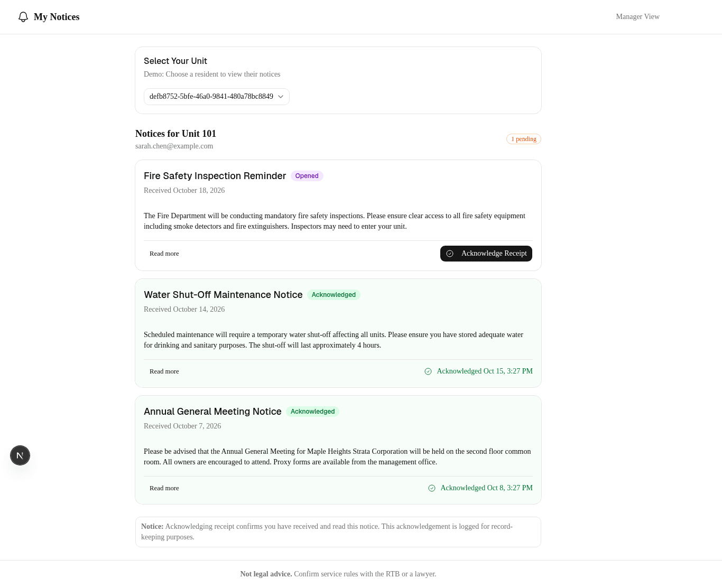The image size is (722, 588).
Task: Click the Notices for Unit 101 heading
Action: tap(175, 134)
